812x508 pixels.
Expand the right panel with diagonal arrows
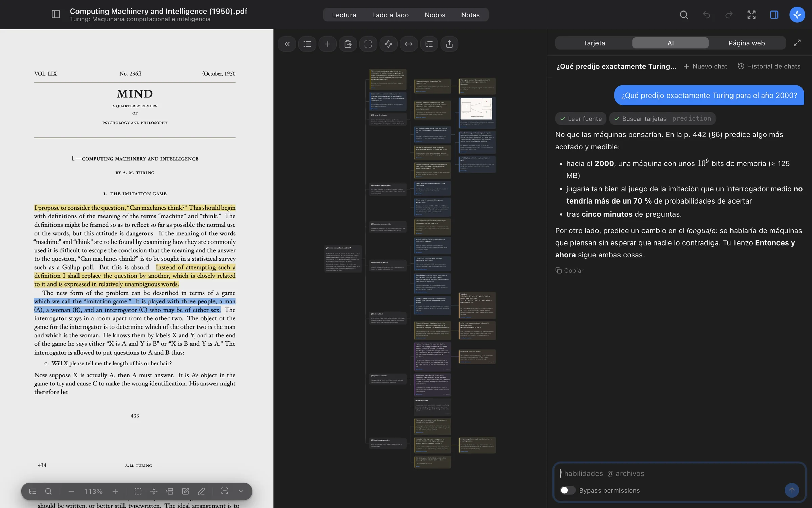click(797, 43)
